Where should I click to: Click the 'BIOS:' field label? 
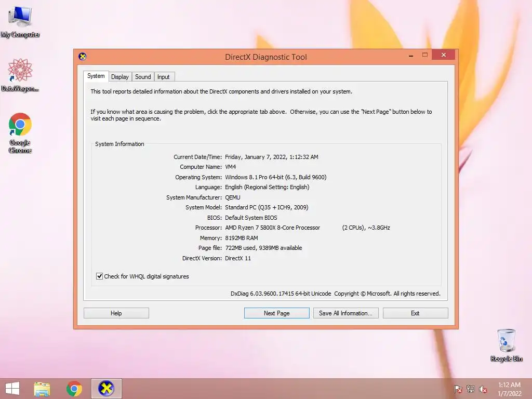click(x=215, y=218)
